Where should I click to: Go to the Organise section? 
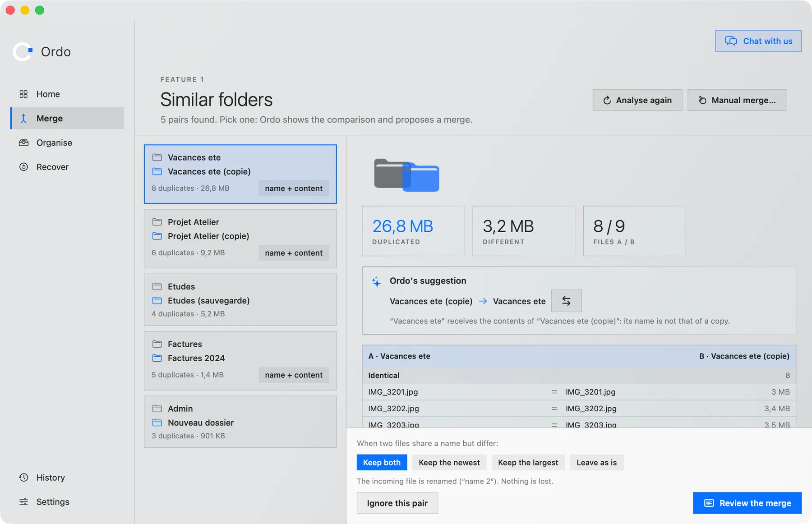[67, 142]
